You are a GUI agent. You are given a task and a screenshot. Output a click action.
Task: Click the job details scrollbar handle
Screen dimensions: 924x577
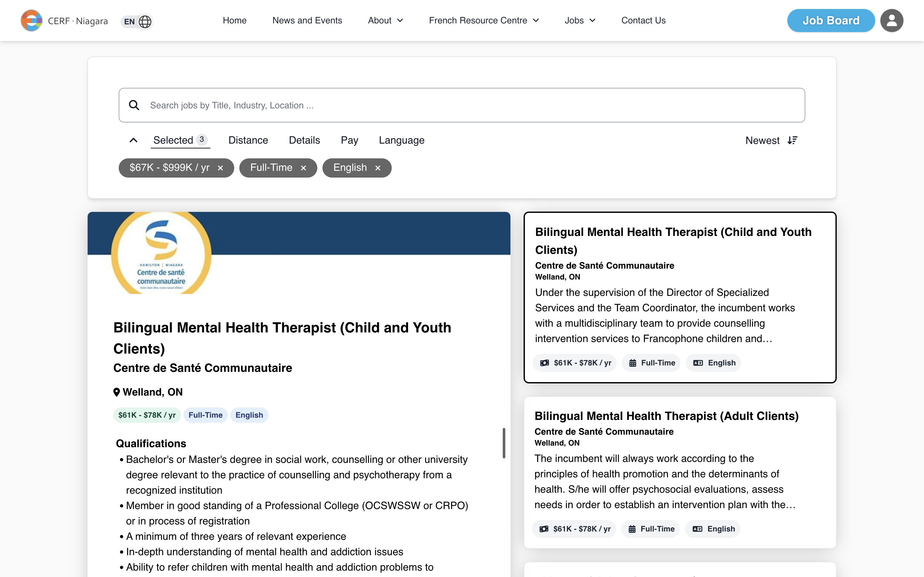[504, 443]
